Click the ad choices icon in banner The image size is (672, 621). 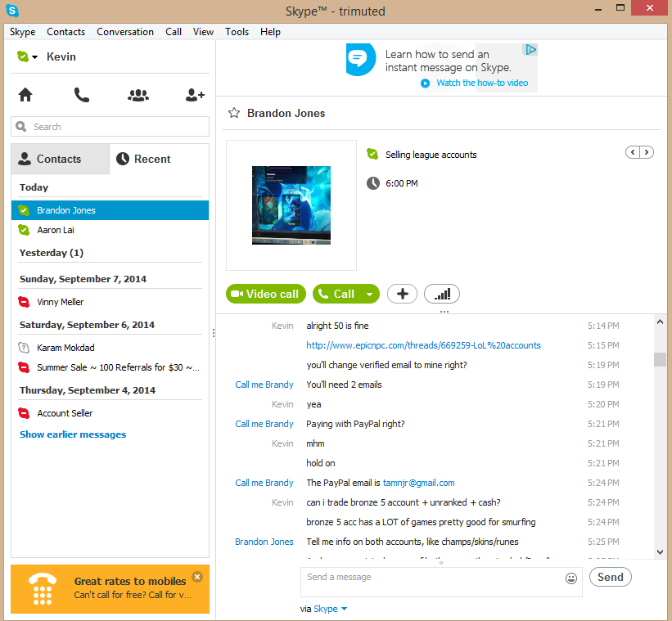pos(530,50)
